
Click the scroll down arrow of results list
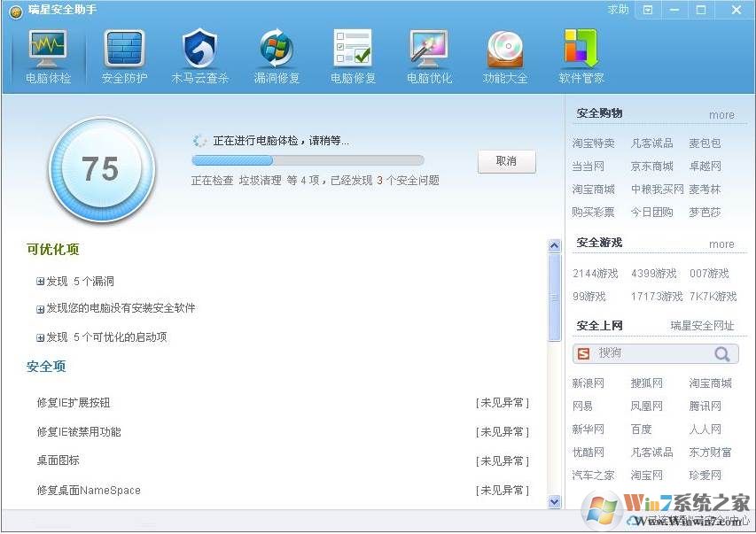[555, 502]
